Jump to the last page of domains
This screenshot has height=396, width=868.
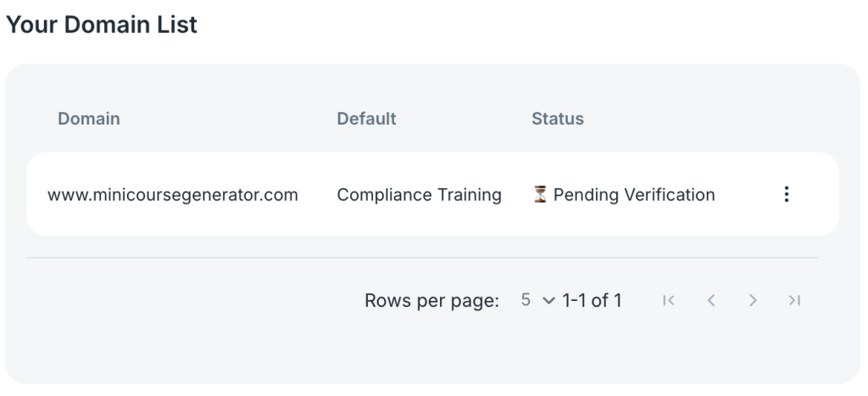[x=794, y=300]
